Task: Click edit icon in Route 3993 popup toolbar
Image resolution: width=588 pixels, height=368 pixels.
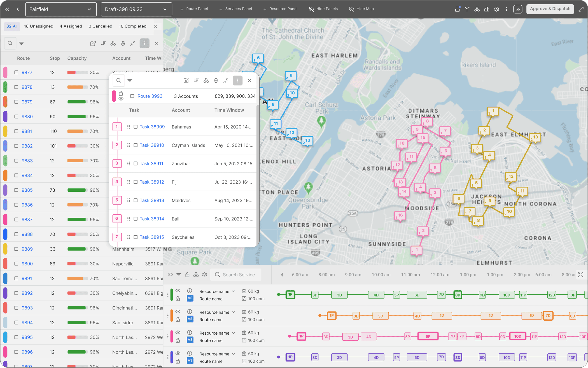Action: pos(186,80)
